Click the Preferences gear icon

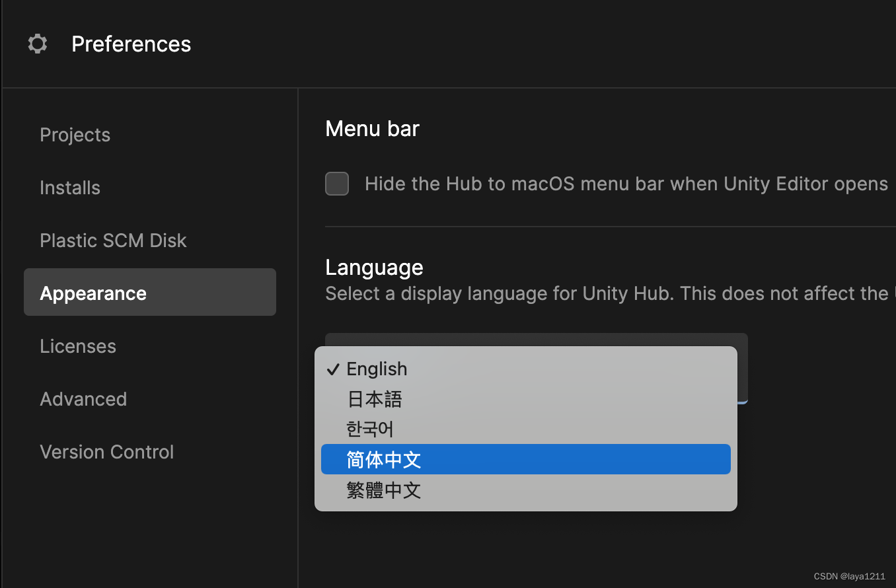point(38,44)
